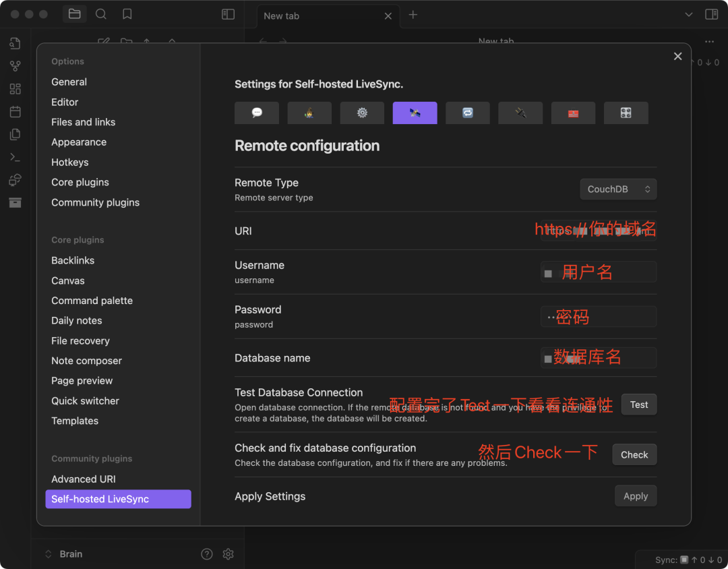Open the Remote Type CouchDB dropdown

click(618, 189)
